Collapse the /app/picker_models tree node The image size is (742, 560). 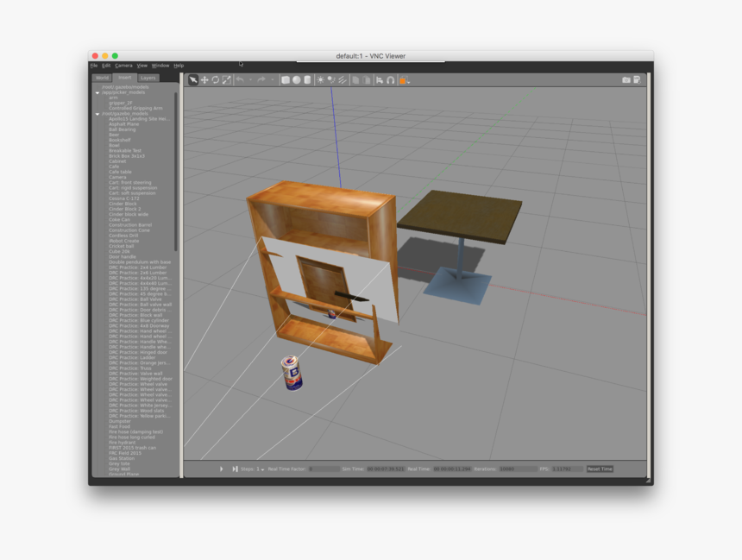tap(97, 92)
